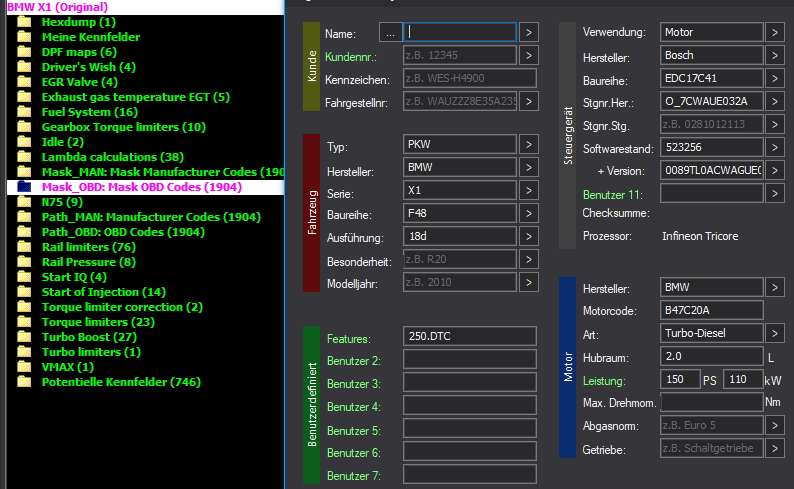The width and height of the screenshot is (794, 489).
Task: Click the ellipsis button next to Name
Action: tap(390, 32)
